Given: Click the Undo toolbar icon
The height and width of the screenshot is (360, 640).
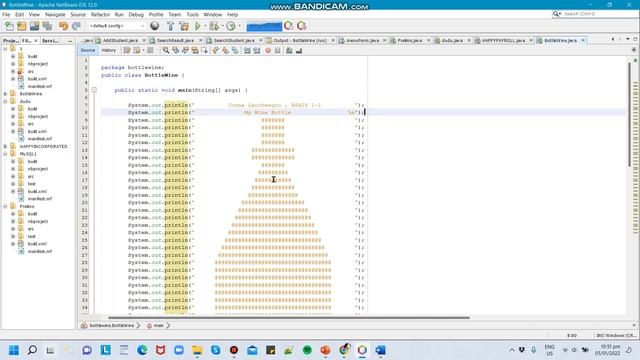Looking at the screenshot, I should pyautogui.click(x=63, y=26).
